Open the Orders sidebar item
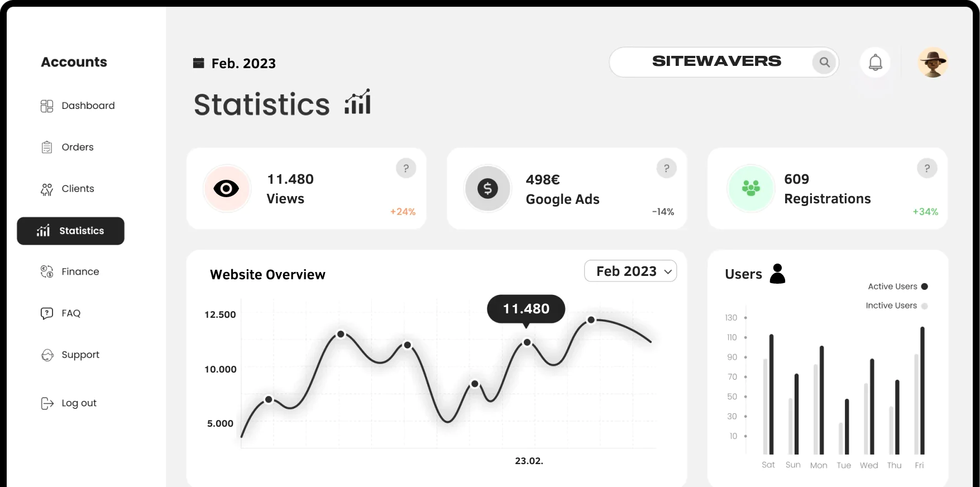Image resolution: width=980 pixels, height=487 pixels. coord(67,147)
